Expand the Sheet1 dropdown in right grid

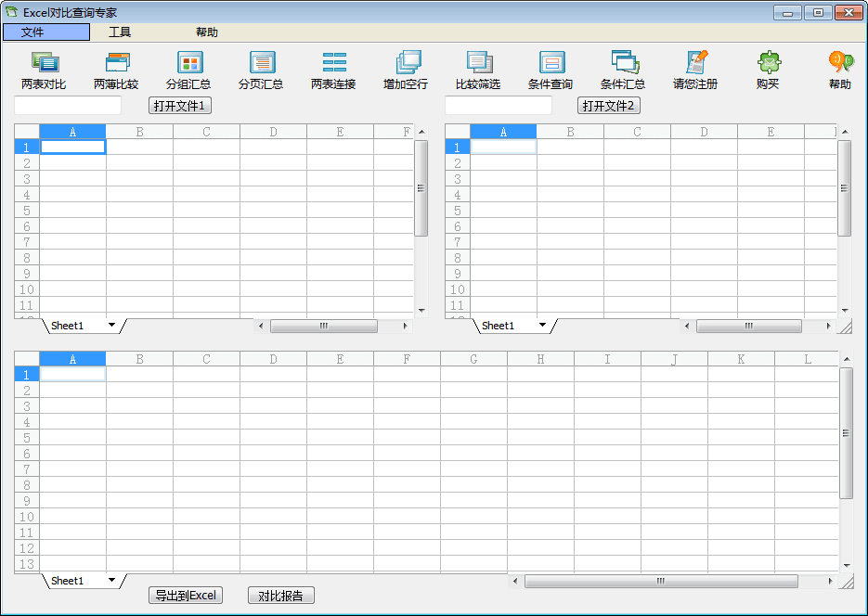[x=543, y=326]
